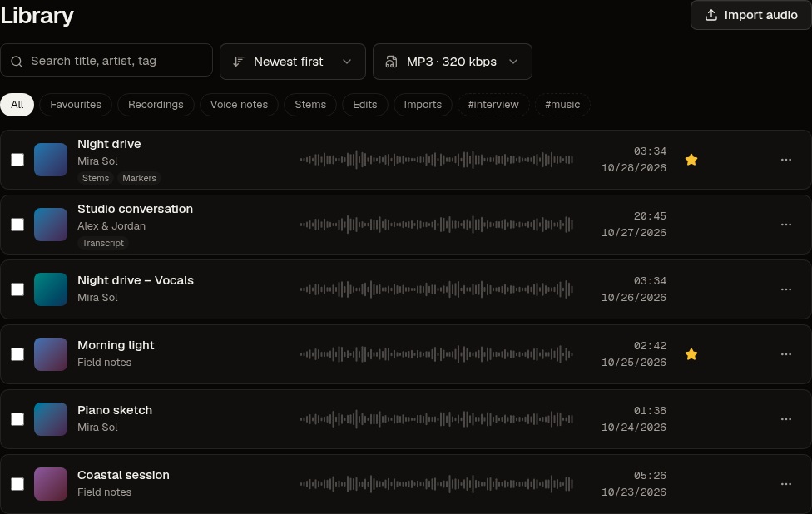Viewport: 812px width, 514px height.
Task: Click the Piano sketch cover thumbnail
Action: click(51, 419)
